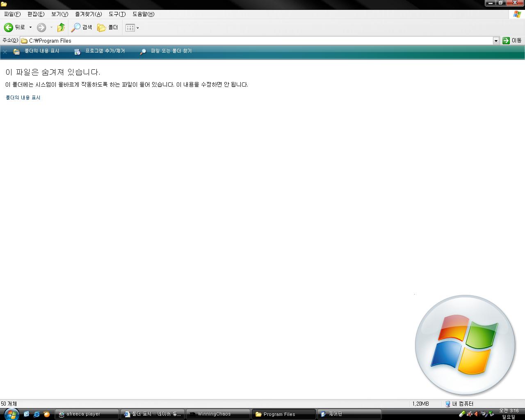Open the 보기(V) menu
Image resolution: width=525 pixels, height=420 pixels.
coord(59,14)
